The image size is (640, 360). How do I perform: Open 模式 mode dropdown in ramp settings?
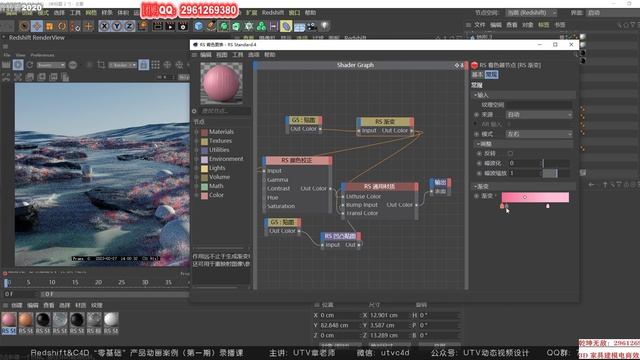539,134
